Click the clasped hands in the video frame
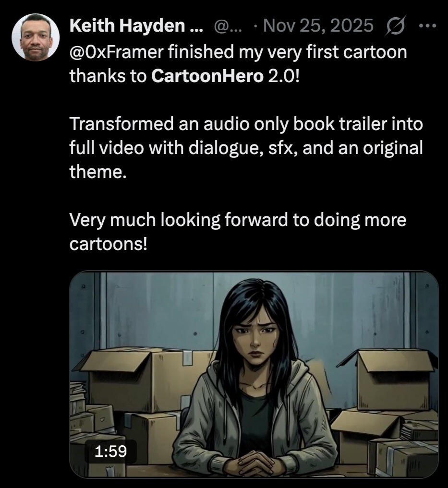Viewport: 448px width, 488px height. tap(255, 459)
